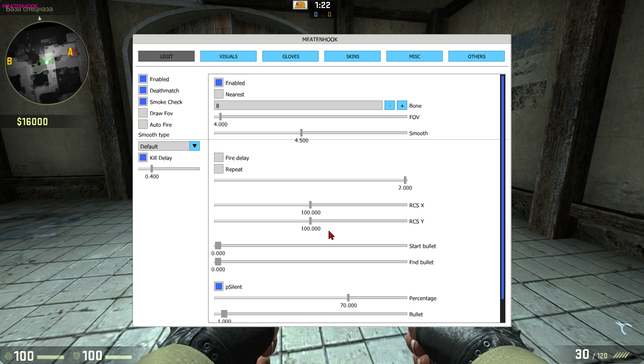The image size is (644, 364).
Task: Adjust the Smooth slider
Action: click(x=311, y=133)
